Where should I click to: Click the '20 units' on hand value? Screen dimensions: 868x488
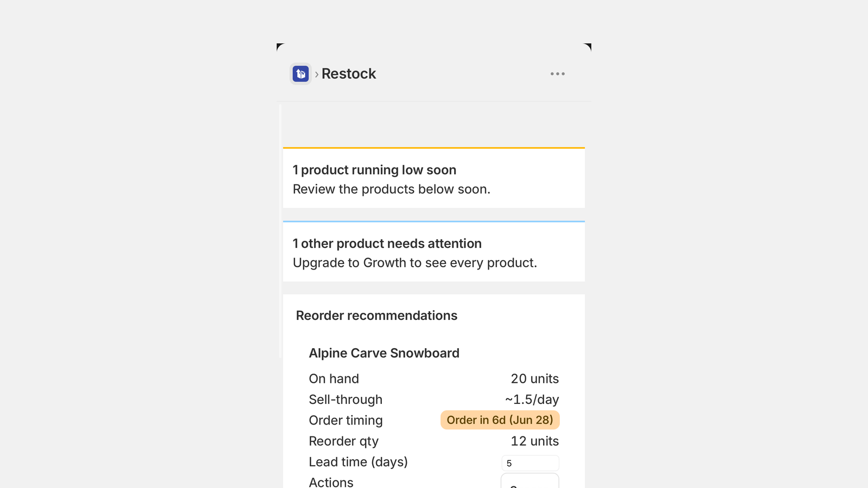click(x=535, y=378)
